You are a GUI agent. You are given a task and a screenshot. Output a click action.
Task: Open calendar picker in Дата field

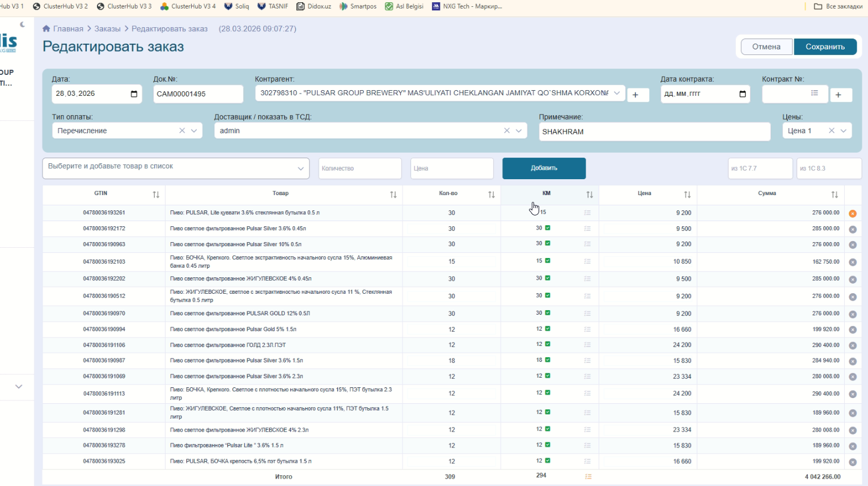tap(134, 94)
